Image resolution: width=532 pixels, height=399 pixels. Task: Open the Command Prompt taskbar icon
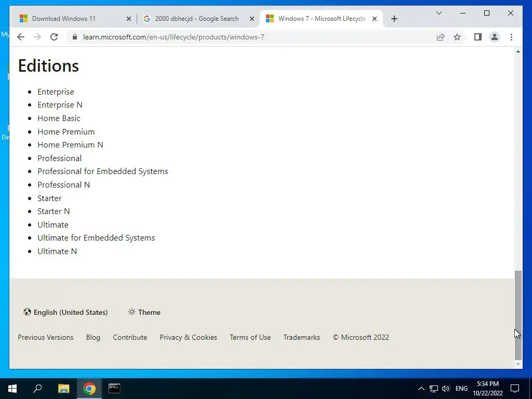[114, 389]
